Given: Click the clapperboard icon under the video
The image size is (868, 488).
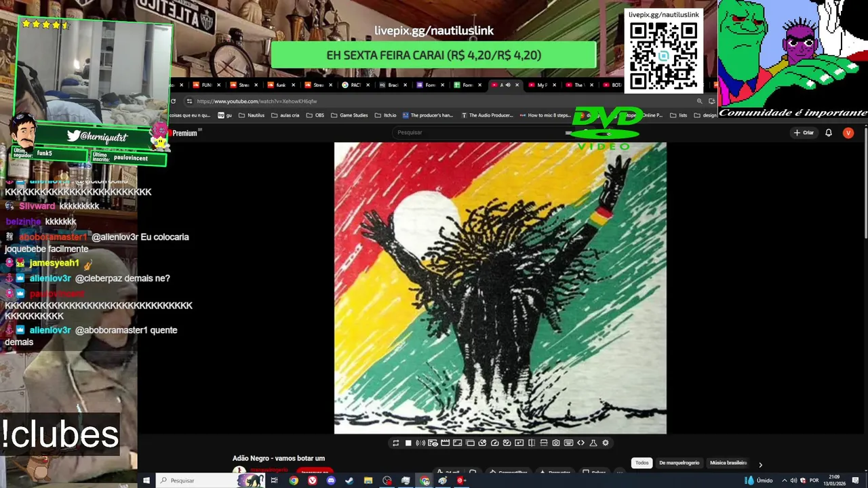Looking at the screenshot, I should coord(445,443).
